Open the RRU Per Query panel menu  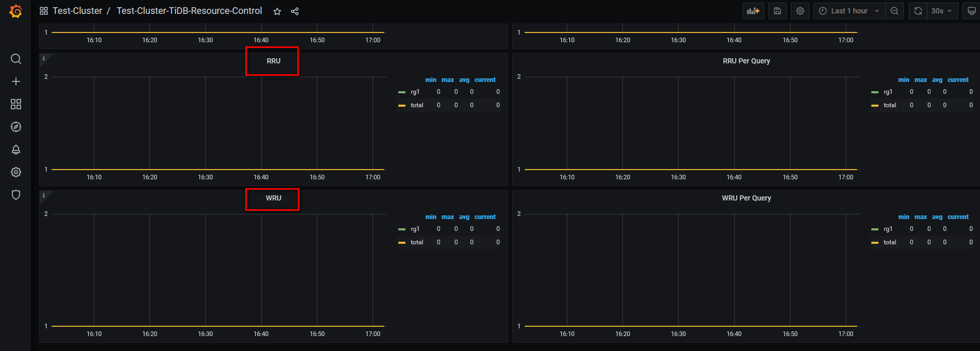coord(746,61)
